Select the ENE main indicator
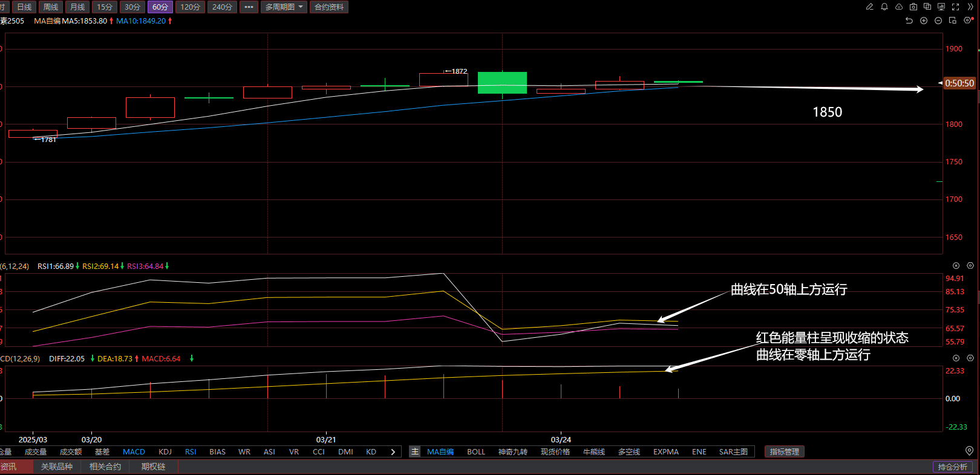Image resolution: width=980 pixels, height=475 pixels. tap(699, 451)
